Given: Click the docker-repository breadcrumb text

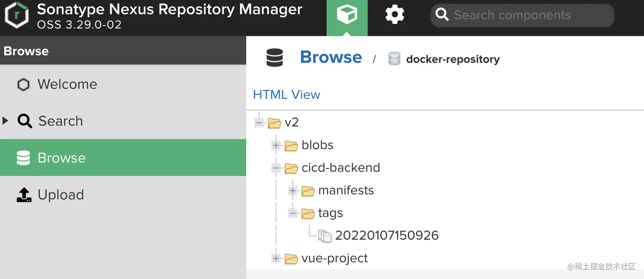Looking at the screenshot, I should (453, 59).
